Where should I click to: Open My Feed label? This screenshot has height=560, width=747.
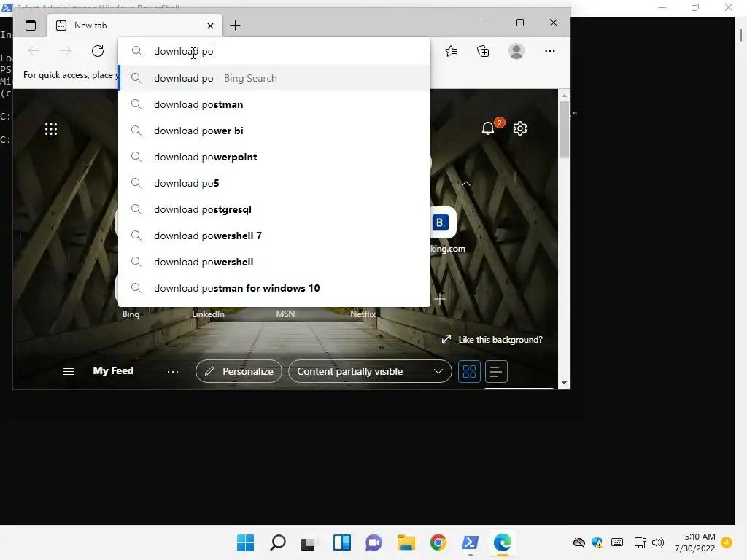coord(113,370)
